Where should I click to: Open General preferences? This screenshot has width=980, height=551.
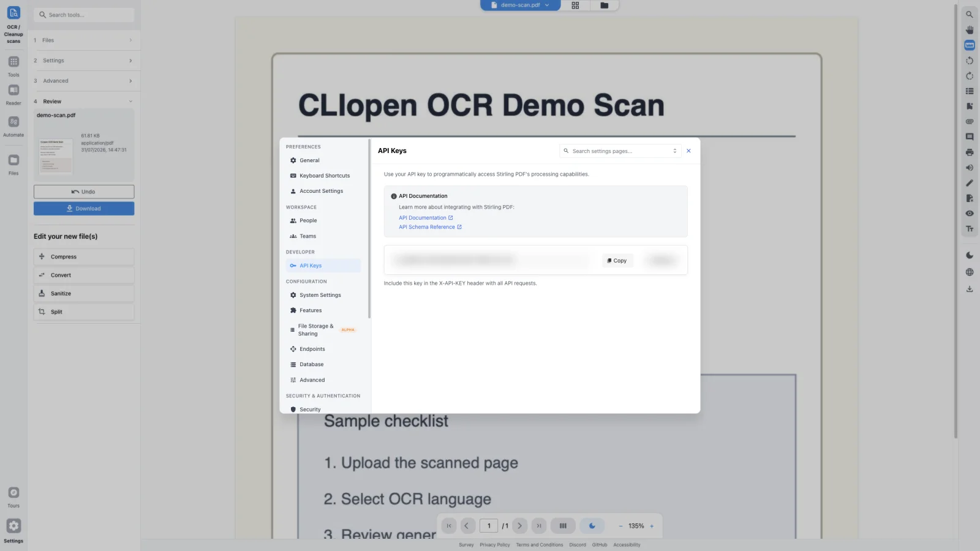323,160
